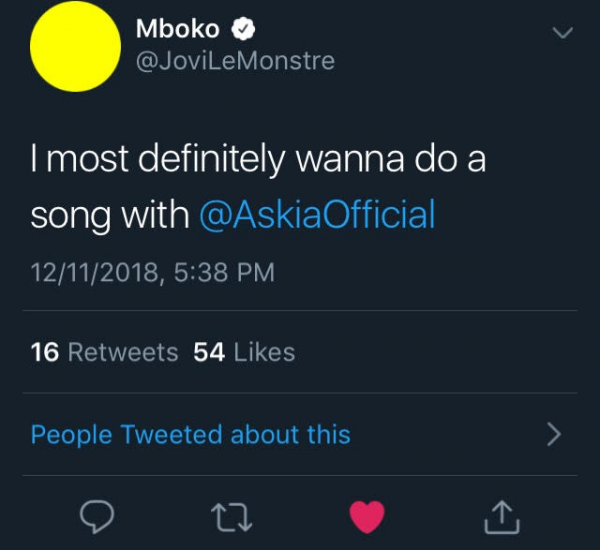Click the number 16 in the retweet count
Image resolution: width=600 pixels, height=550 pixels.
pos(45,352)
